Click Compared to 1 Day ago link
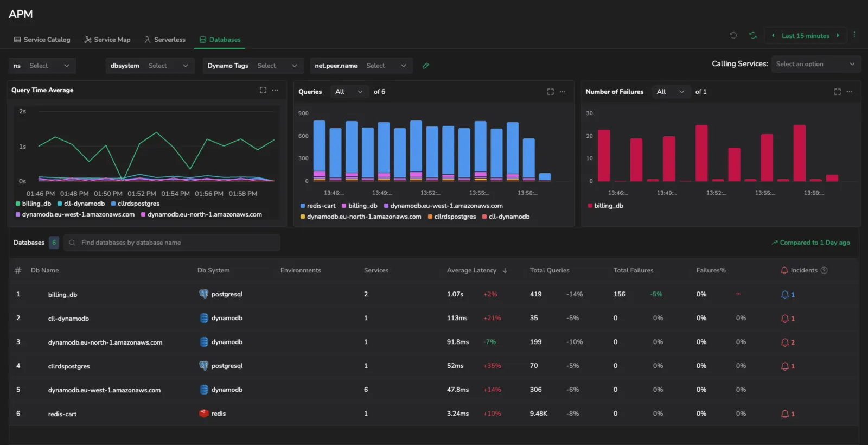 tap(810, 243)
